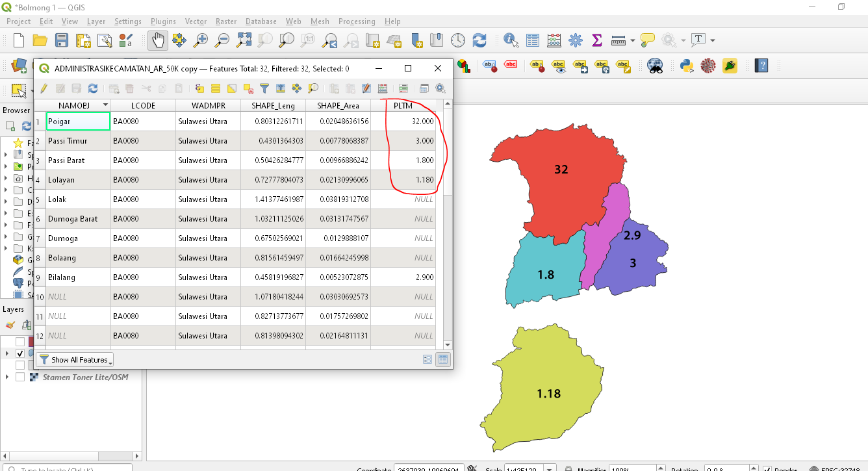Open the Processing menu
The width and height of the screenshot is (868, 471).
(357, 21)
